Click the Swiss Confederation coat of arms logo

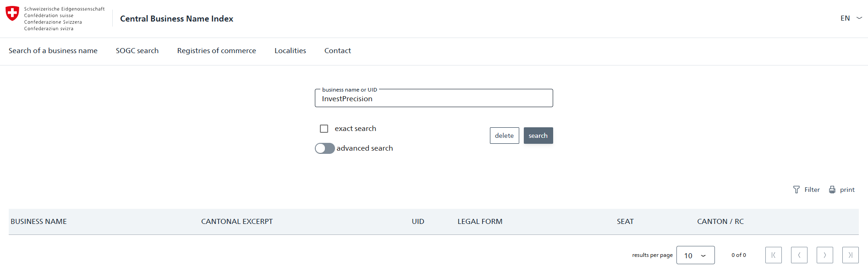coord(12,13)
